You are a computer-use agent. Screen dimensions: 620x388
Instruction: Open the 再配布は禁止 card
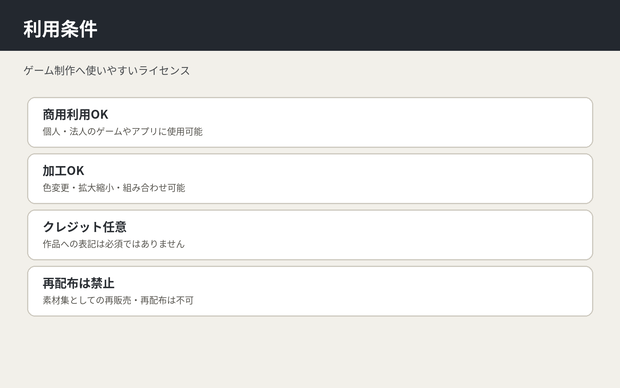coord(310,291)
